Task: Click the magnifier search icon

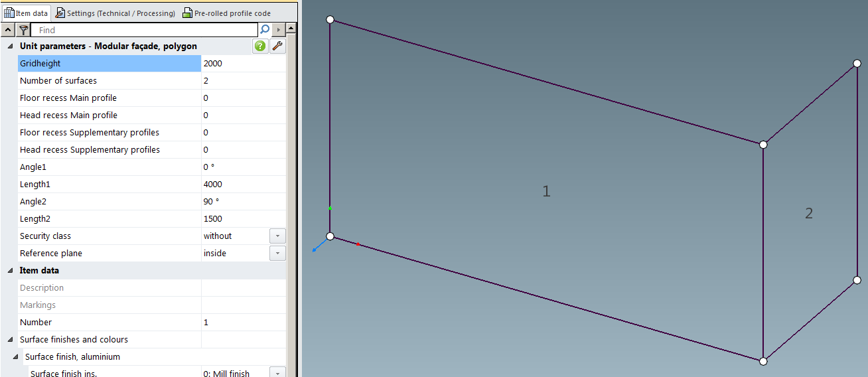Action: coord(265,30)
